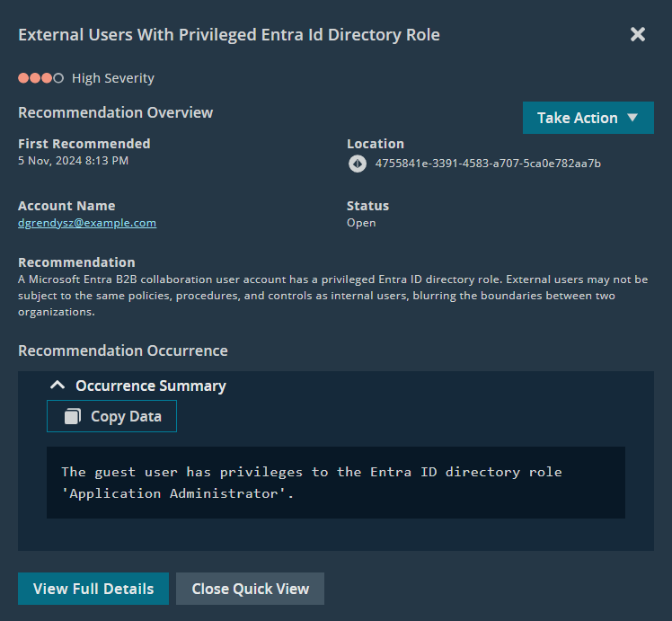Close the quick view with the X icon
The image size is (672, 621).
637,34
